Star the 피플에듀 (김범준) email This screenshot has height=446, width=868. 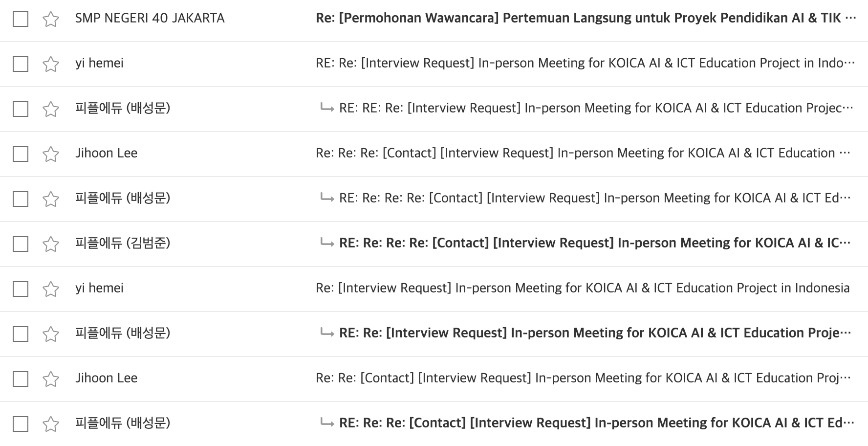(x=51, y=244)
